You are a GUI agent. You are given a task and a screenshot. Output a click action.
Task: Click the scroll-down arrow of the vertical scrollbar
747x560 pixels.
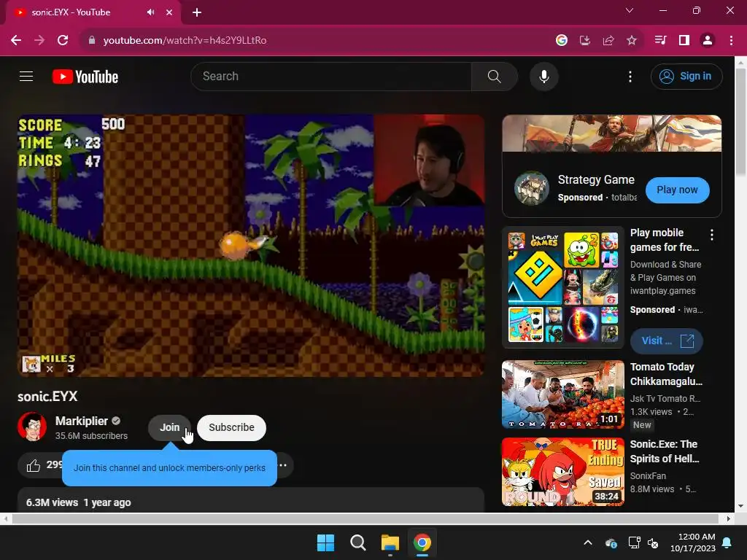pyautogui.click(x=741, y=506)
